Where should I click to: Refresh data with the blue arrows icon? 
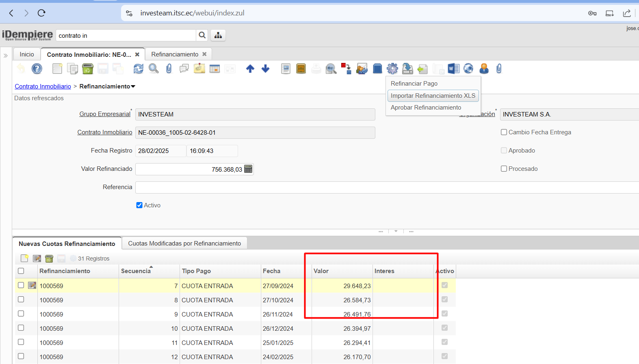[x=139, y=69]
